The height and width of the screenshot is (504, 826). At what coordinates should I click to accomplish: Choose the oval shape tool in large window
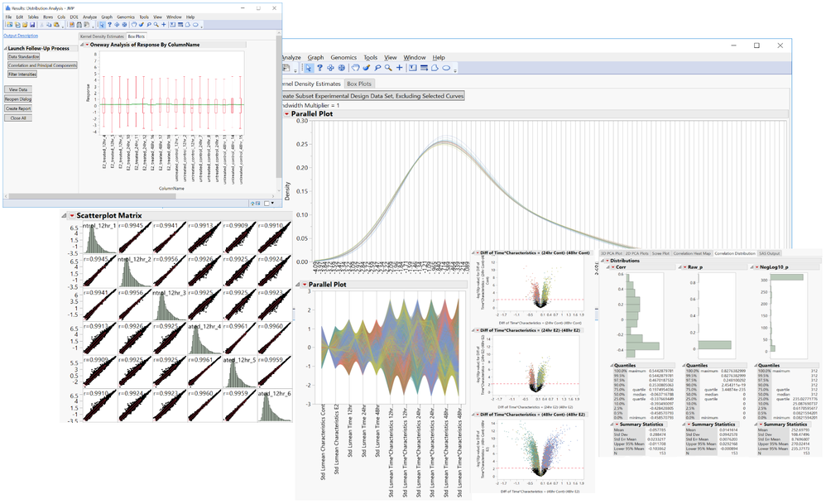pos(446,68)
